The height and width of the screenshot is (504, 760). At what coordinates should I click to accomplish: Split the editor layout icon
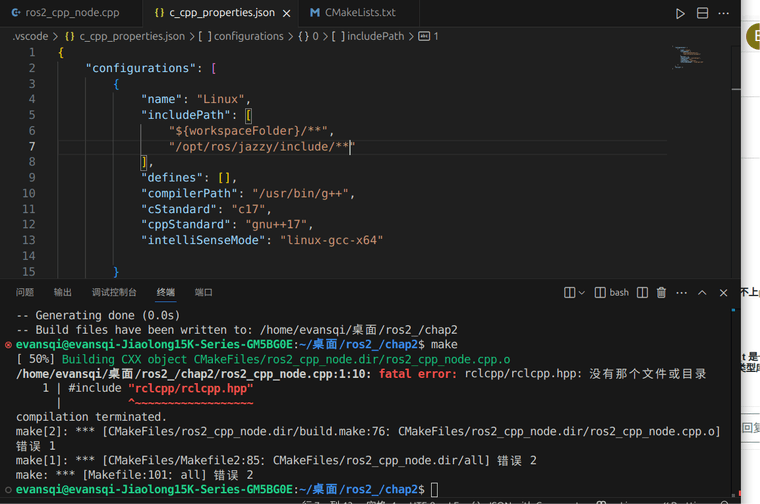(702, 13)
